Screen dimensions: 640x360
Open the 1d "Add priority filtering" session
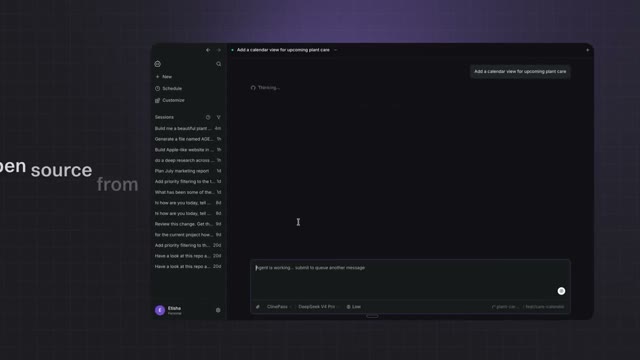pyautogui.click(x=188, y=181)
